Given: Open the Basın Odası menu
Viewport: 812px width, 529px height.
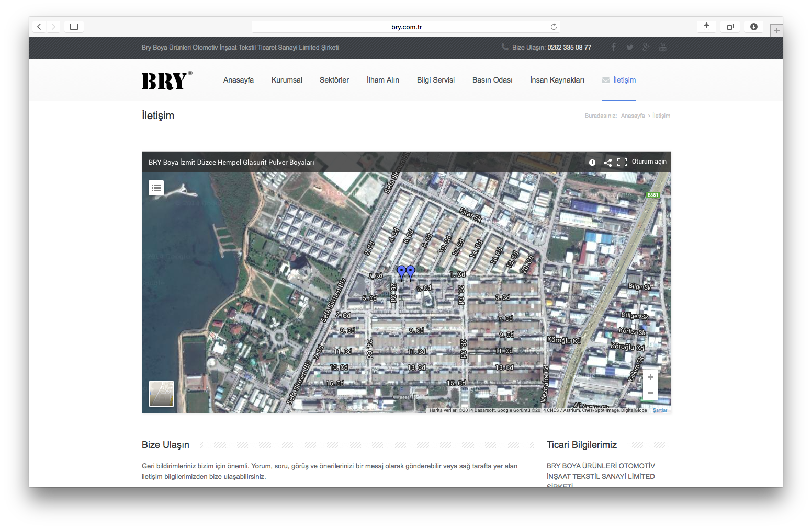Looking at the screenshot, I should [492, 80].
